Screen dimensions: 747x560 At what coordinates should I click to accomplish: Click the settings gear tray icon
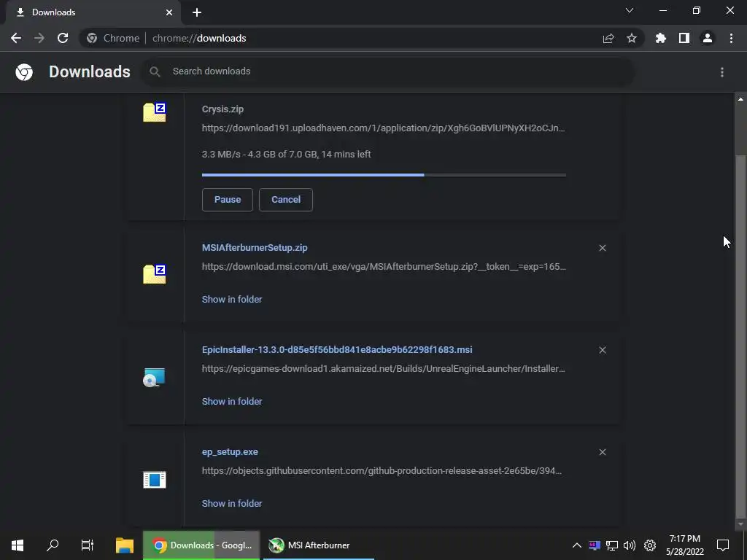(650, 545)
